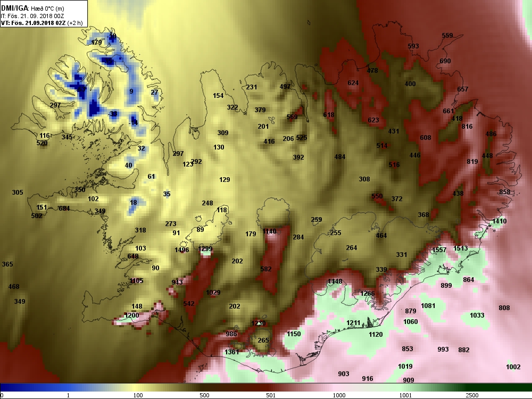Click the map value '550'
The height and width of the screenshot is (399, 532).
(377, 196)
